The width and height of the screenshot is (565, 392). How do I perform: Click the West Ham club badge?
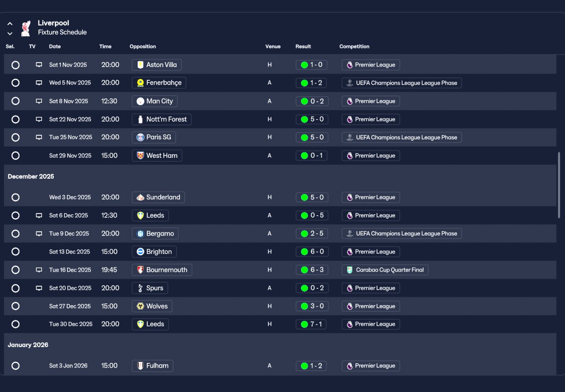click(140, 156)
